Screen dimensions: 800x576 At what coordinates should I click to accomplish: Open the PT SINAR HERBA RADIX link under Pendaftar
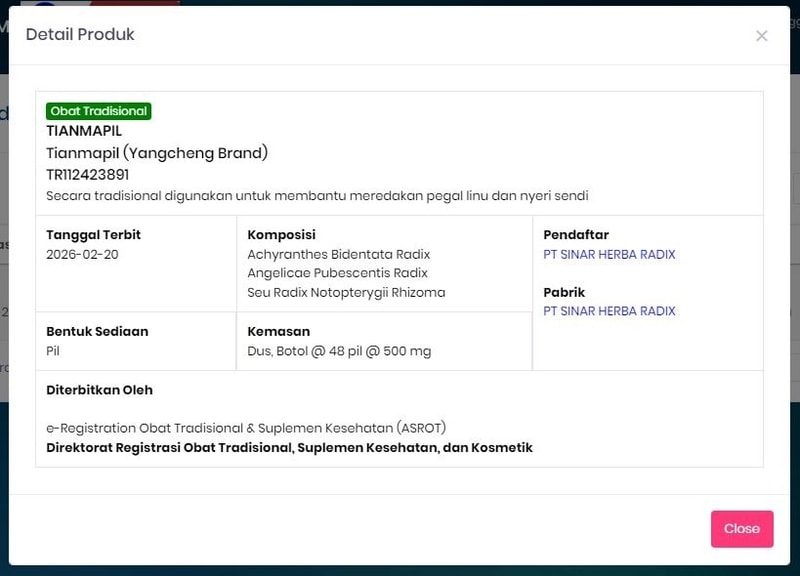click(609, 255)
